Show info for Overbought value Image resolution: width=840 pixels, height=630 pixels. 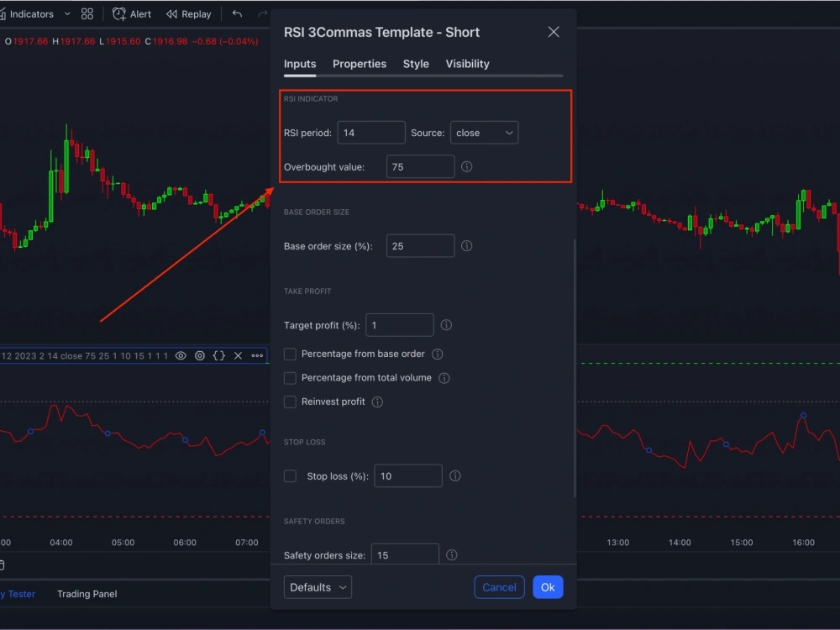pos(466,166)
